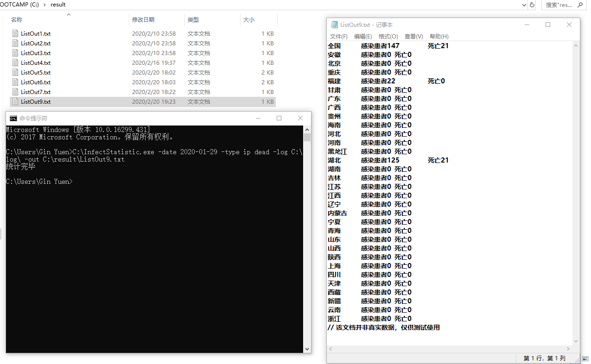Select the ListOut6.txt file icon
Screen dimensions: 591x364
coord(16,82)
